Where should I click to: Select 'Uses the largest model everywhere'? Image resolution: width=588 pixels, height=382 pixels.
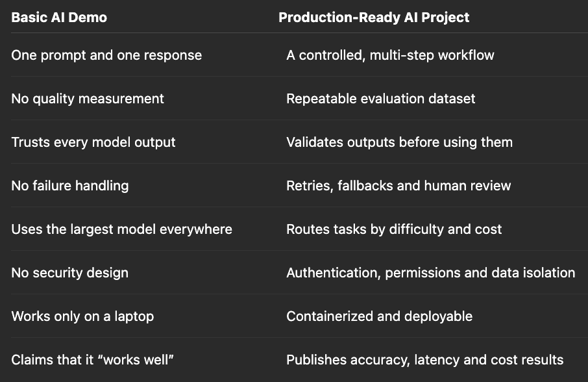121,229
